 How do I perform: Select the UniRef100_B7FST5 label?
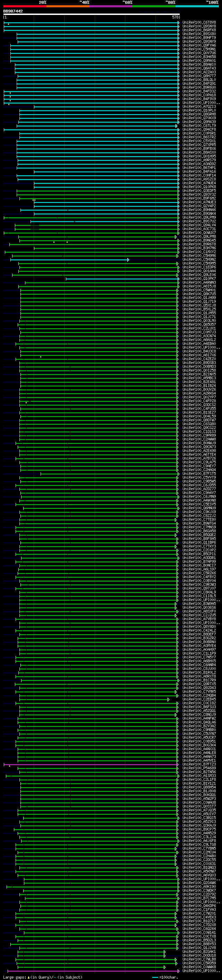click(199, 473)
